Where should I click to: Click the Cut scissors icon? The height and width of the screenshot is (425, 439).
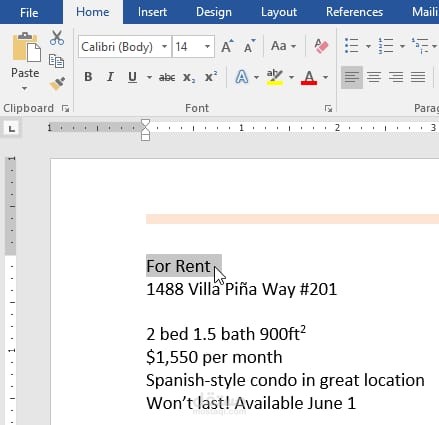coord(57,38)
